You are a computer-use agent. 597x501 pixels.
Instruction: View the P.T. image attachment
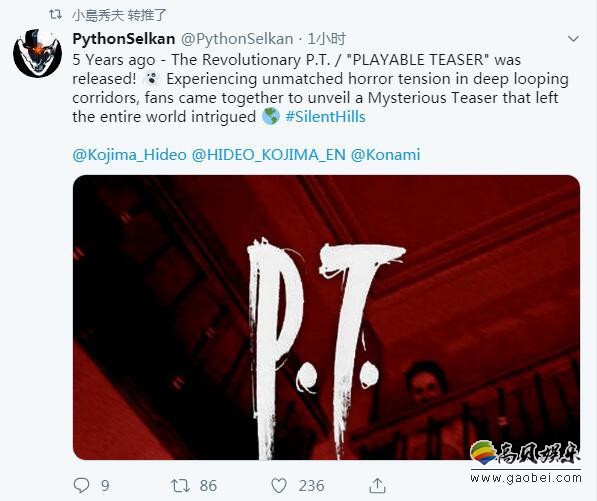(326, 317)
